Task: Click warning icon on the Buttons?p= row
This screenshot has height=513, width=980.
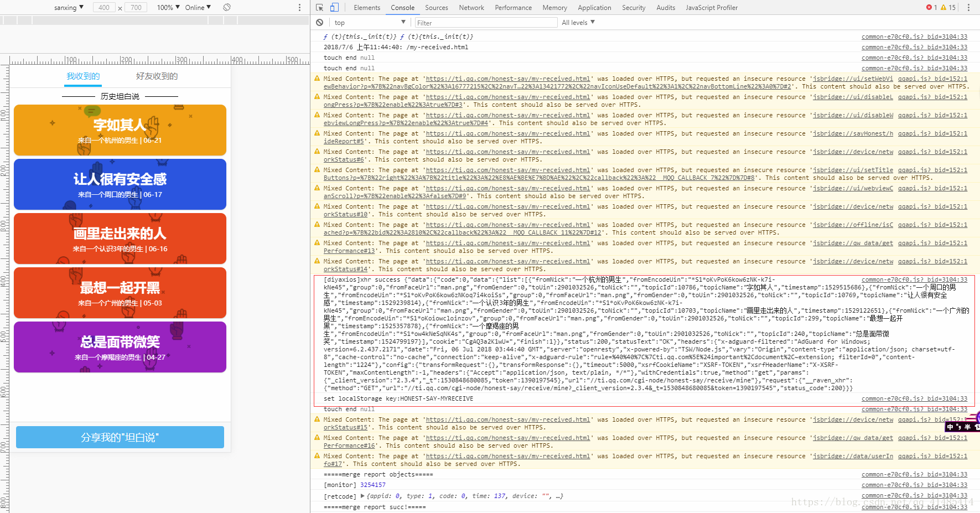Action: (317, 170)
